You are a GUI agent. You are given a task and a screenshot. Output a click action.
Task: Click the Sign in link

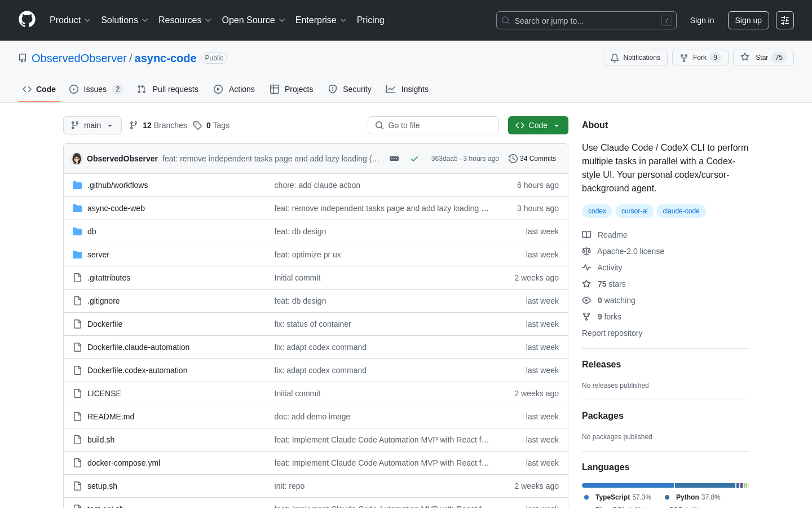pyautogui.click(x=702, y=20)
